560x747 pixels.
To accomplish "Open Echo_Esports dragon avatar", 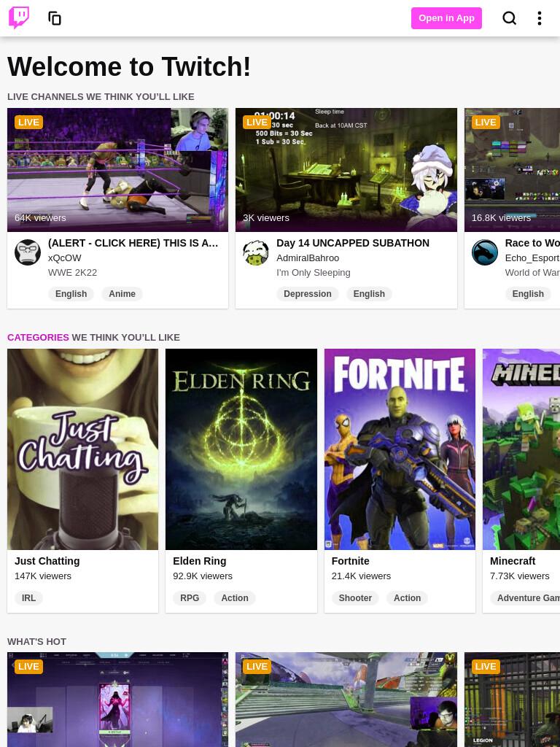I will 484,252.
